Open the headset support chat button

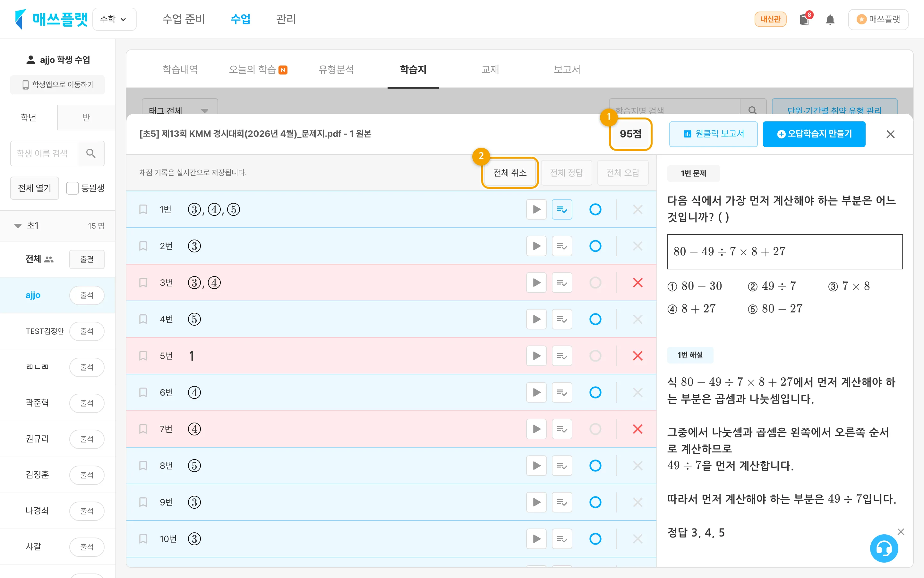[884, 548]
